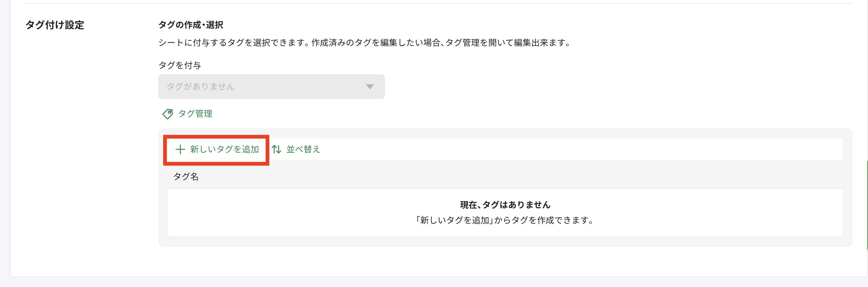This screenshot has width=868, height=287.
Task: Click empty space right of the タグ名 header
Action: coord(505,177)
